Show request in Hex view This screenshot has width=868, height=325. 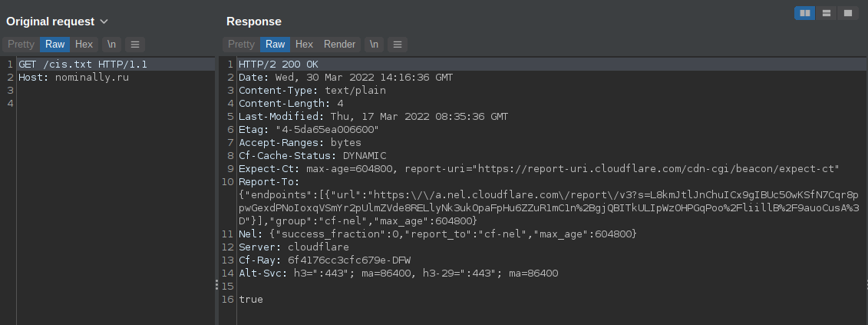tap(84, 45)
